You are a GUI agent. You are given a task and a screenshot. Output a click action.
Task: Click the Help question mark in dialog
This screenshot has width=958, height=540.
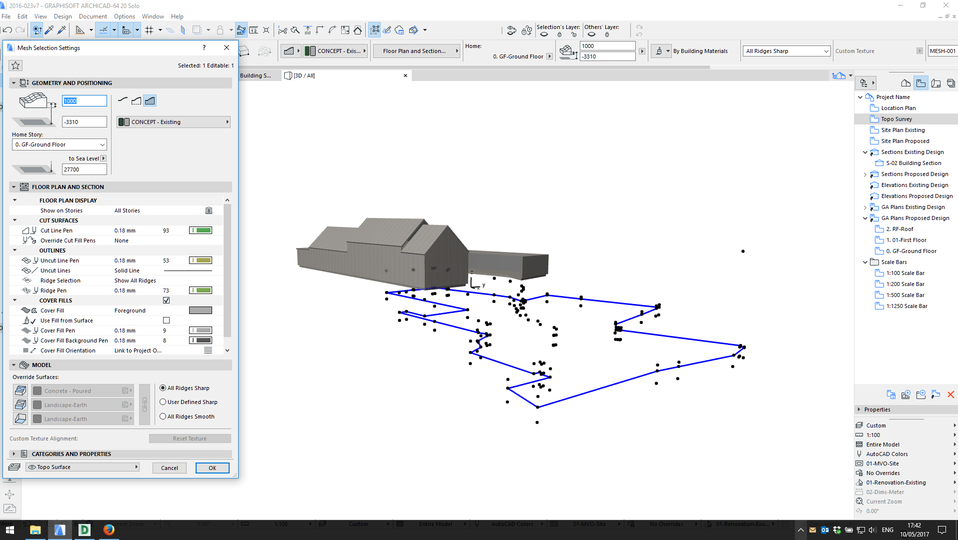coord(205,47)
